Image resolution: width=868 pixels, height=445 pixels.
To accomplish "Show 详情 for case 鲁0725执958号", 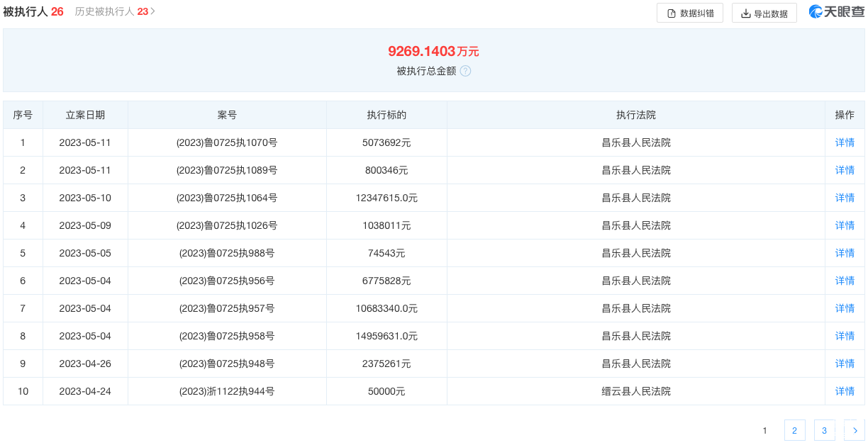I will (845, 336).
